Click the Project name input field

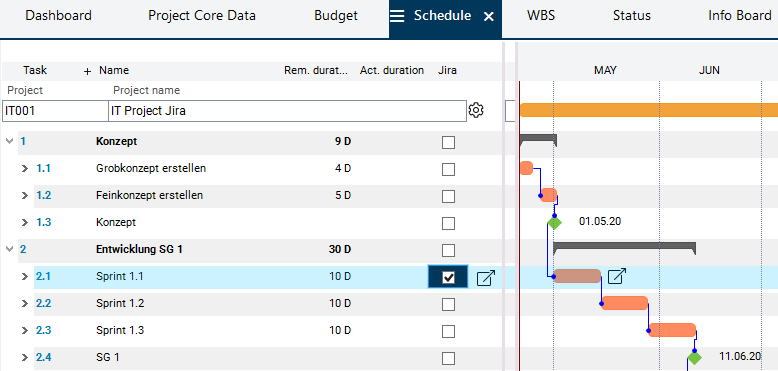[287, 111]
